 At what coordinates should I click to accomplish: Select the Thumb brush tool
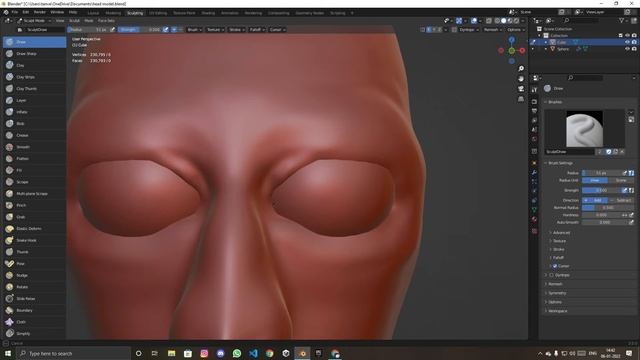point(34,252)
